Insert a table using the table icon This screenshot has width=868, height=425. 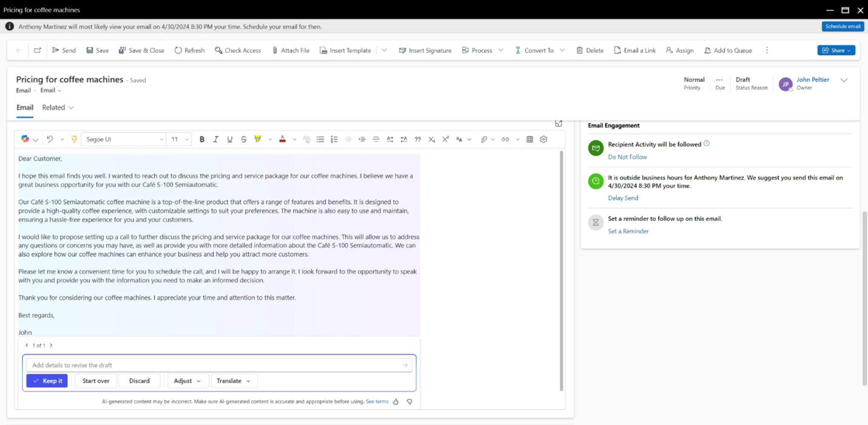pyautogui.click(x=530, y=140)
